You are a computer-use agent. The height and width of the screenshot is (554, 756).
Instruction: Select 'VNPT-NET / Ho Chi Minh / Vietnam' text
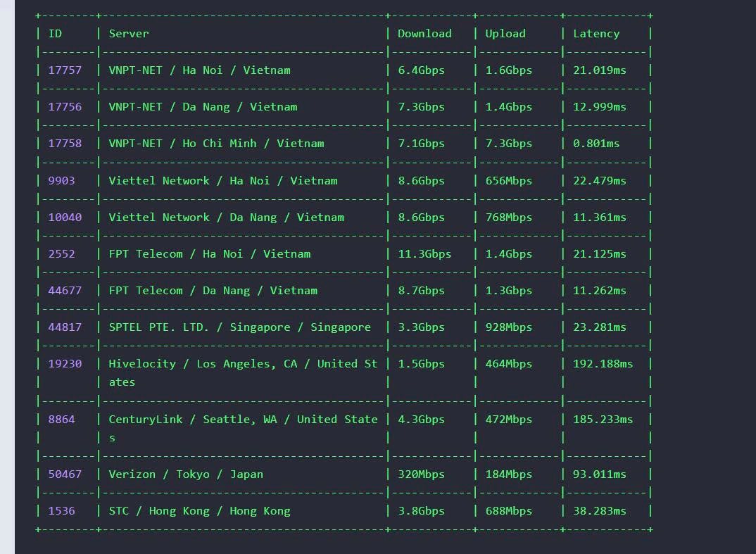[x=217, y=144]
